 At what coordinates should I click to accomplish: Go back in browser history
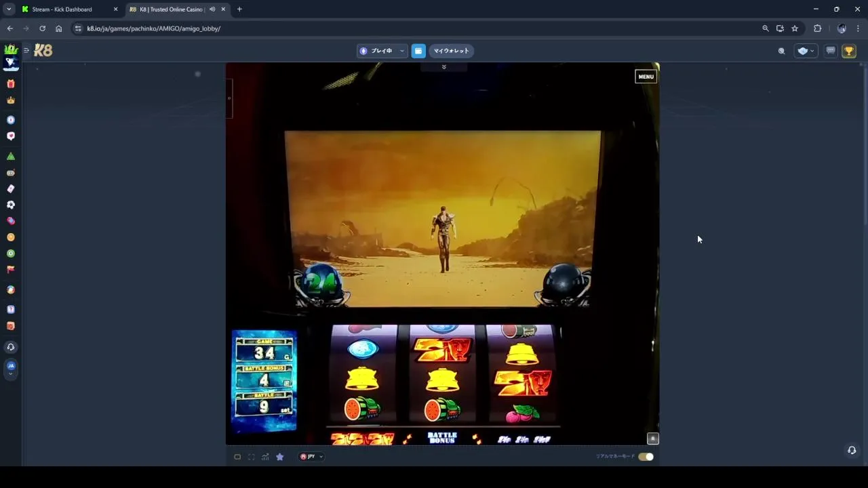[9, 28]
